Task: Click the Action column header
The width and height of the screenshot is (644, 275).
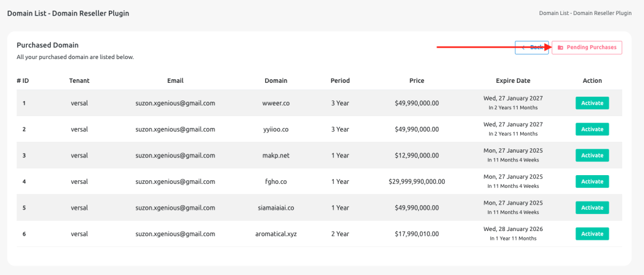Action: pos(592,81)
